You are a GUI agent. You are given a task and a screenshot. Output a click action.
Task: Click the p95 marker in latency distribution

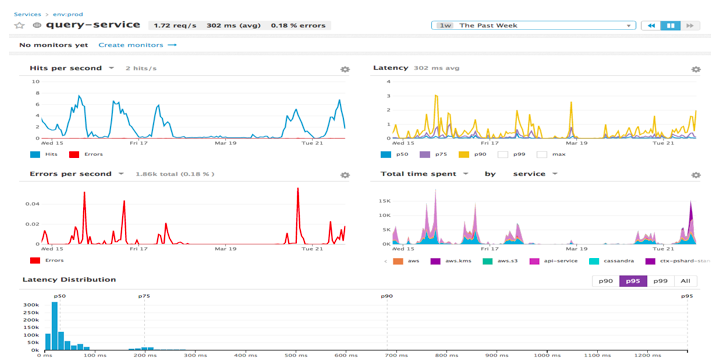click(687, 296)
